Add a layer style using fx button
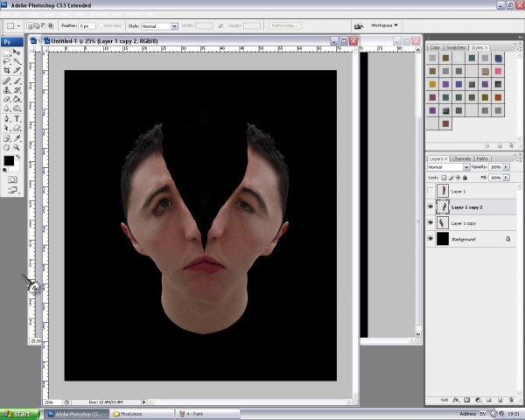This screenshot has height=420, width=525. pyautogui.click(x=455, y=400)
